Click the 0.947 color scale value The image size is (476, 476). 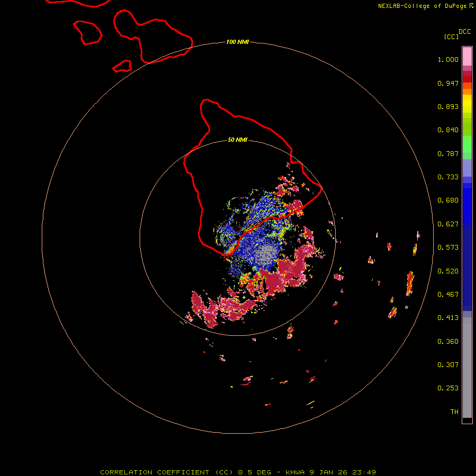pos(448,83)
